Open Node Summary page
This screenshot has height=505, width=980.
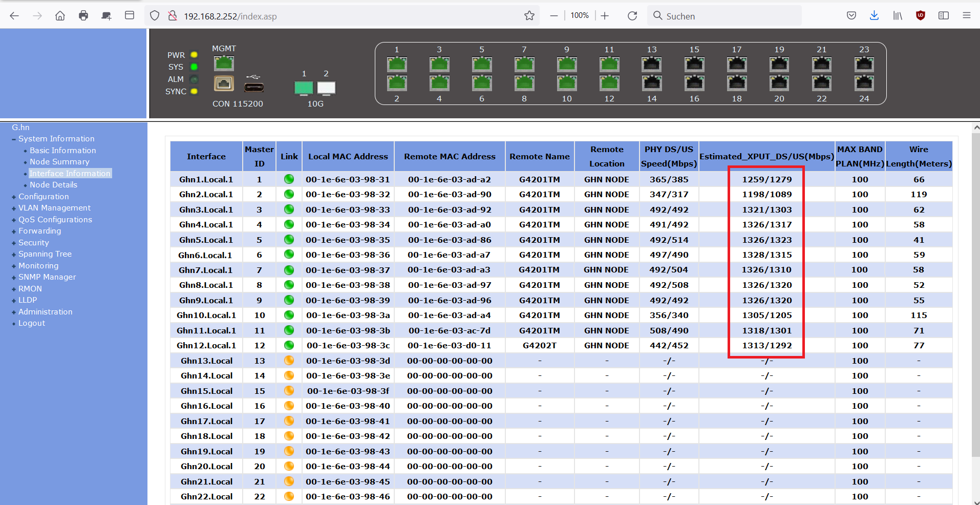point(59,162)
